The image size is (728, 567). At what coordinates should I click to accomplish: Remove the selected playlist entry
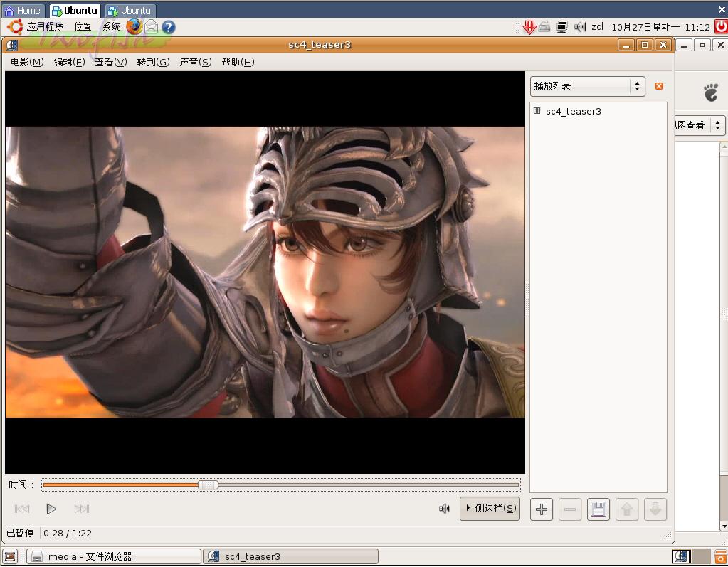click(570, 509)
